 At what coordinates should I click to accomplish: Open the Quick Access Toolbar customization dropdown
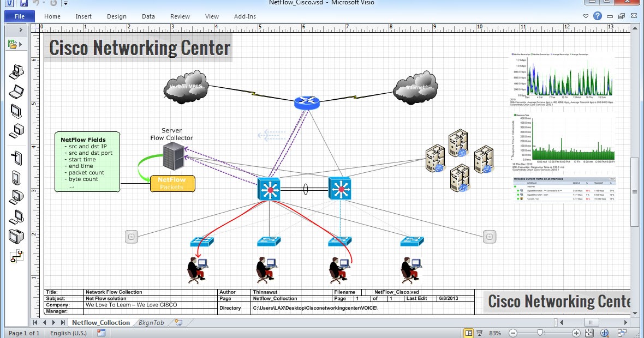(x=65, y=4)
